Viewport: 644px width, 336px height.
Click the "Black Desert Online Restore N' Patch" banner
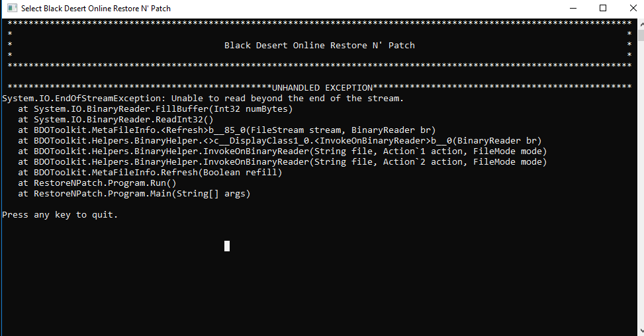click(x=319, y=46)
